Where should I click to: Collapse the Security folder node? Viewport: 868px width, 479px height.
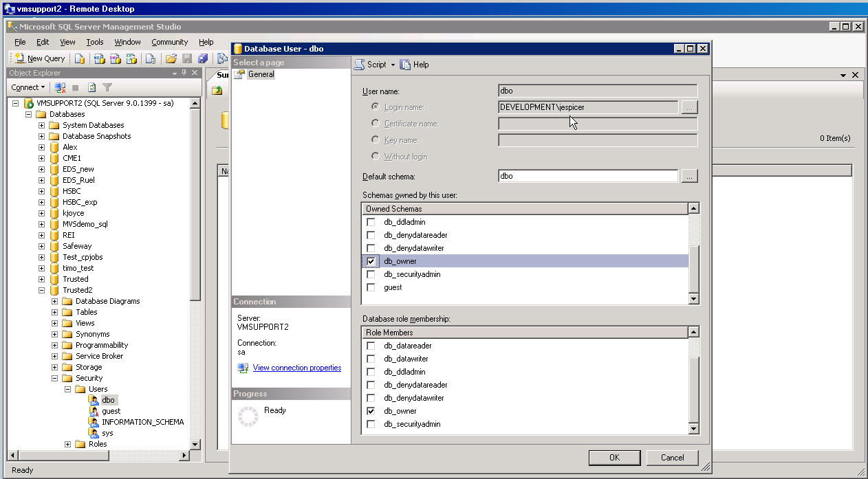(x=54, y=378)
